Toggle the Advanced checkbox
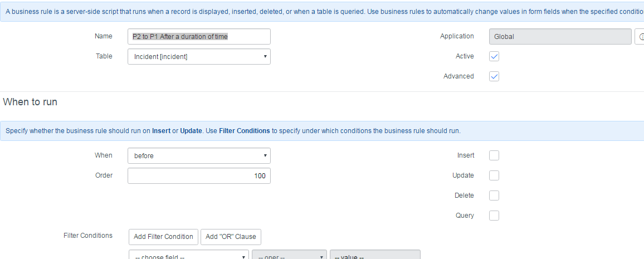This screenshot has width=644, height=259. click(x=494, y=76)
